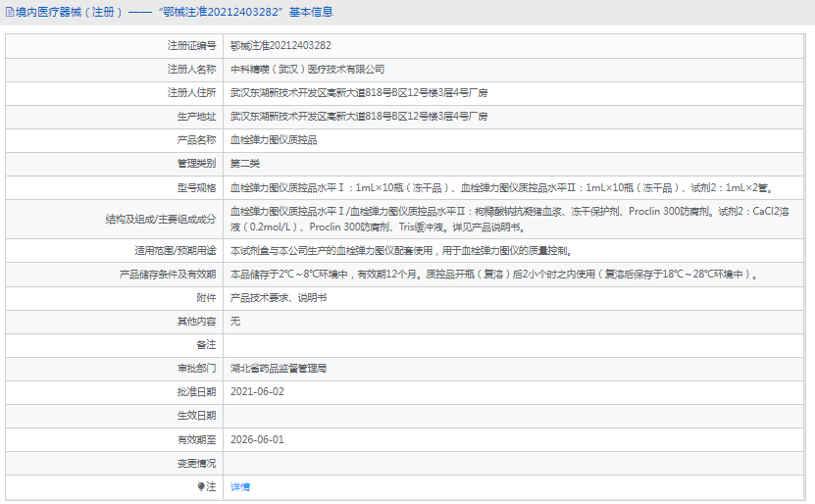Click the 型号规格 label cell
The height and width of the screenshot is (504, 815).
(x=115, y=187)
